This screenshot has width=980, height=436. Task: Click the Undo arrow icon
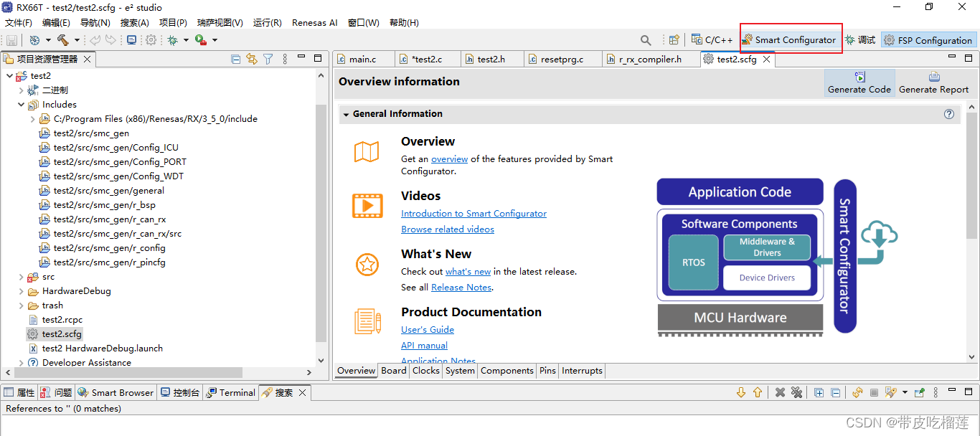pos(95,40)
